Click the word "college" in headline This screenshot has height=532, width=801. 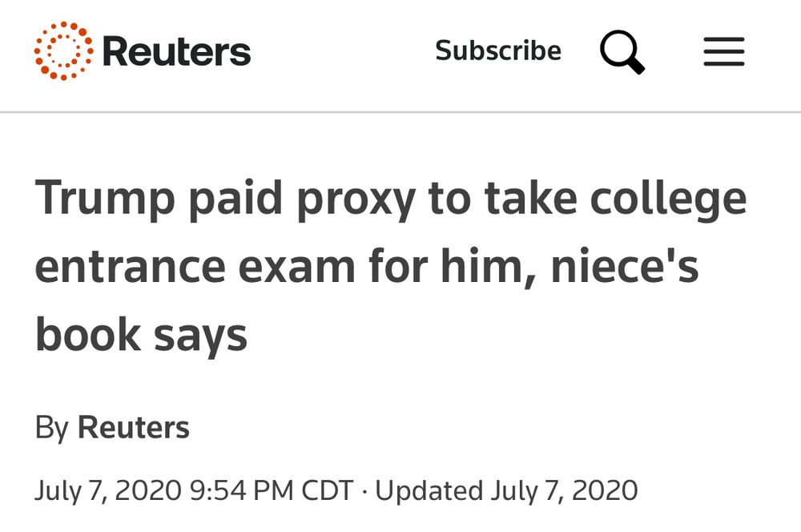point(668,200)
